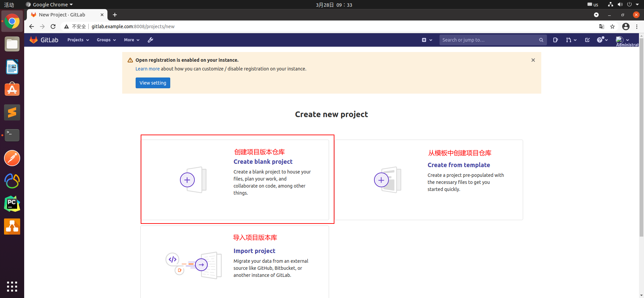Open a new Chrome tab
This screenshot has height=298, width=644.
point(115,15)
